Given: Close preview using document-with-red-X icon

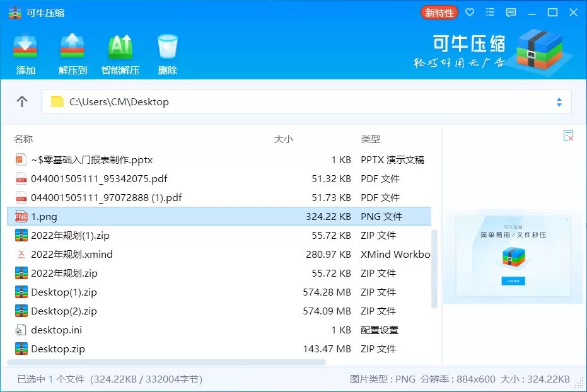Looking at the screenshot, I should (569, 135).
